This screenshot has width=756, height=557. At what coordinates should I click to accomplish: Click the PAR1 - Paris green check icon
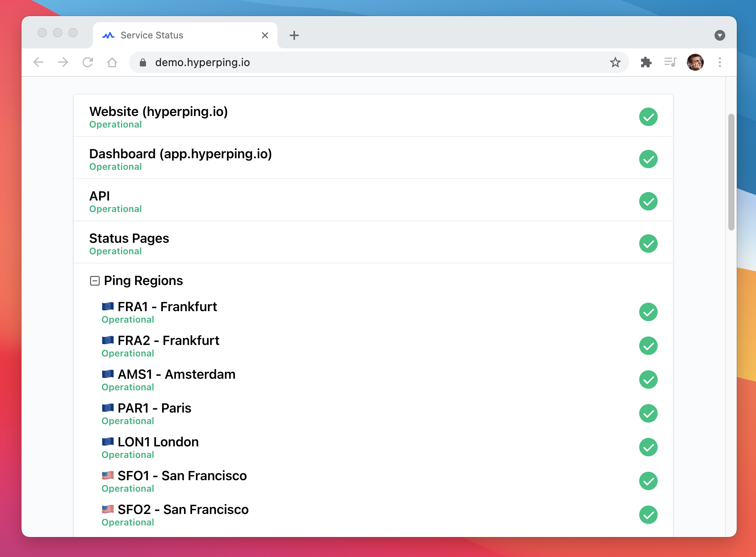(x=648, y=413)
